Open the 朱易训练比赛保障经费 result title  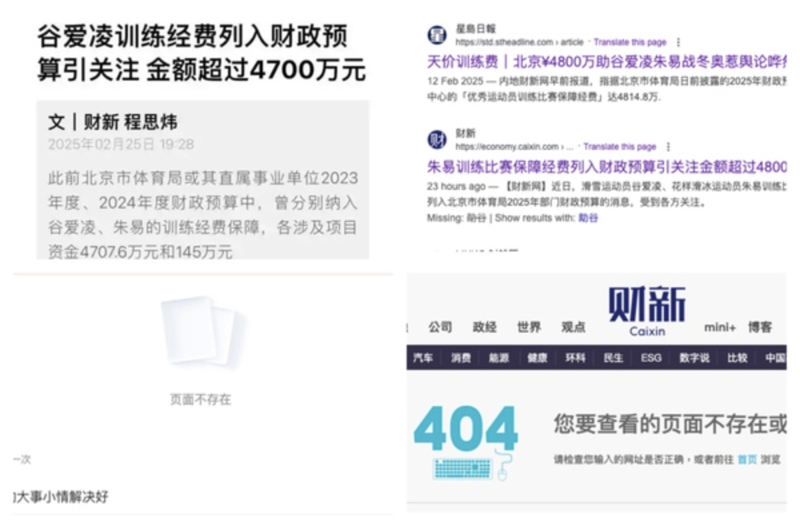[607, 167]
